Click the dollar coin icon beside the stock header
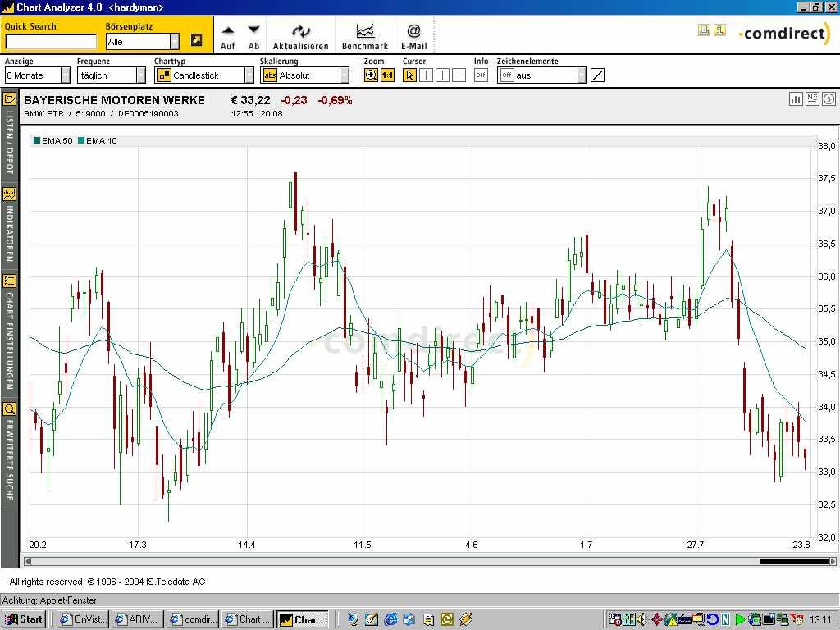 (x=829, y=99)
